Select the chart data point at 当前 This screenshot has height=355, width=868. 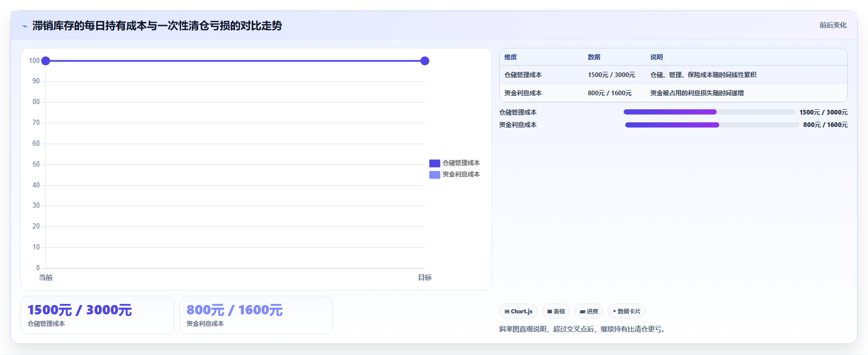click(46, 61)
